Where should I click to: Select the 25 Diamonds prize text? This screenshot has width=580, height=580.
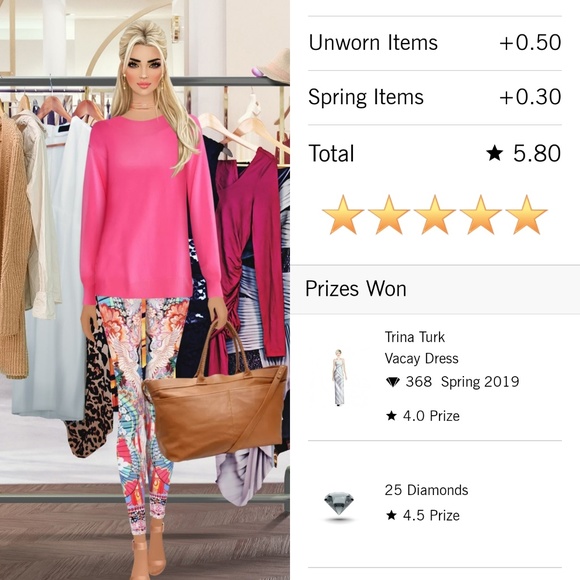(426, 490)
